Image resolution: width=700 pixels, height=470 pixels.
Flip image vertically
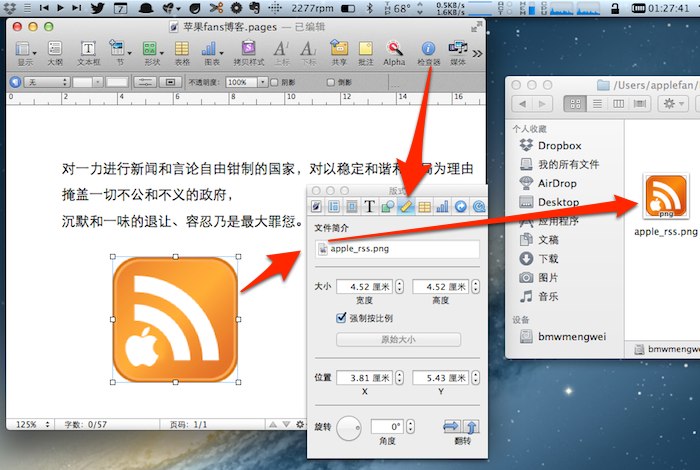(x=471, y=427)
